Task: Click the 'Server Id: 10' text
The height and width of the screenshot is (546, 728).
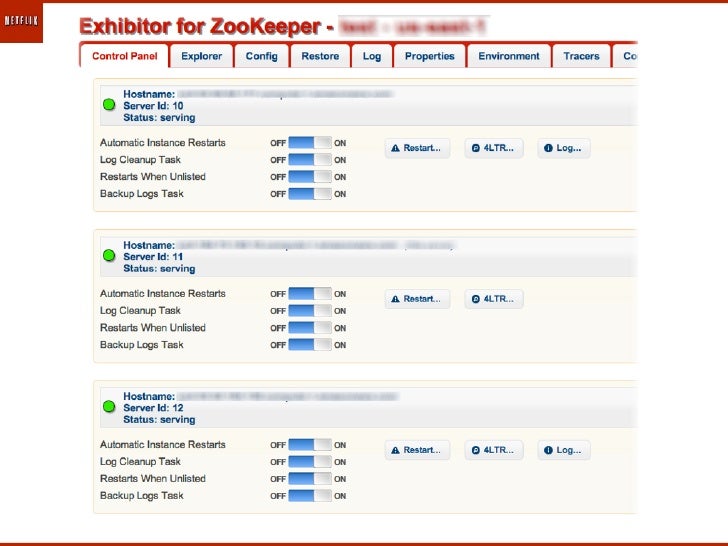Action: (153, 106)
